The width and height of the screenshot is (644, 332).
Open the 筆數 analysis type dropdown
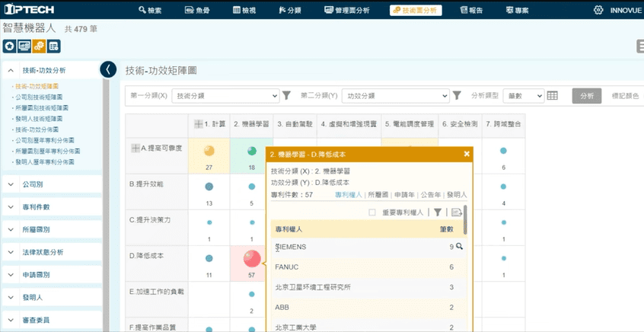(524, 96)
